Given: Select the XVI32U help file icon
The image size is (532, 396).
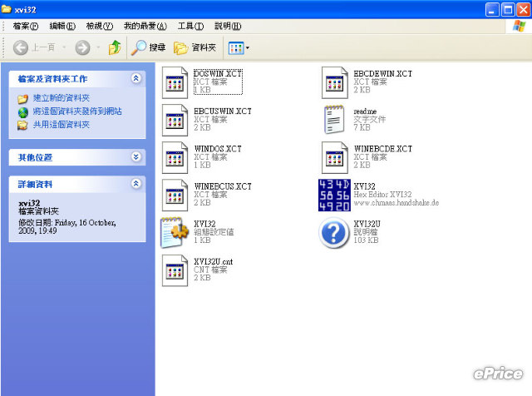Looking at the screenshot, I should (x=334, y=233).
